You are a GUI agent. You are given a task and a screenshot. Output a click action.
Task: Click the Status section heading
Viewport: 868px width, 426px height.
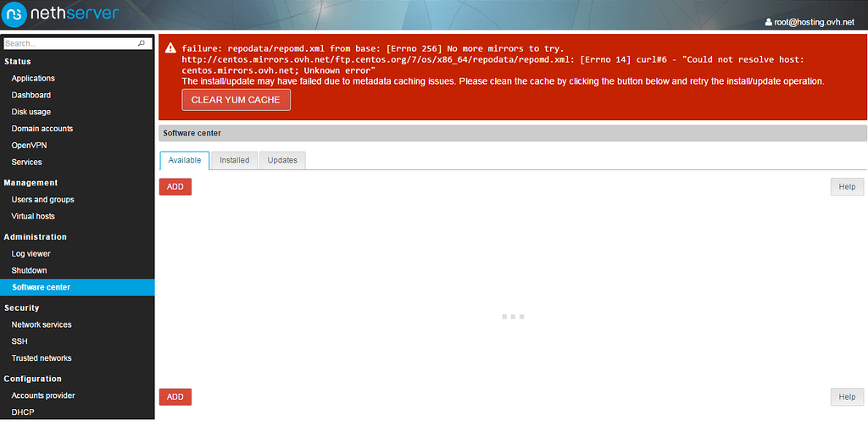(17, 62)
